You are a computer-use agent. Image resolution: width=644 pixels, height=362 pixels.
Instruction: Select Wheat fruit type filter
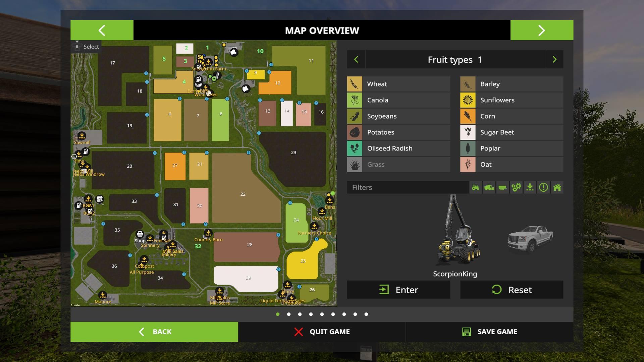[398, 84]
